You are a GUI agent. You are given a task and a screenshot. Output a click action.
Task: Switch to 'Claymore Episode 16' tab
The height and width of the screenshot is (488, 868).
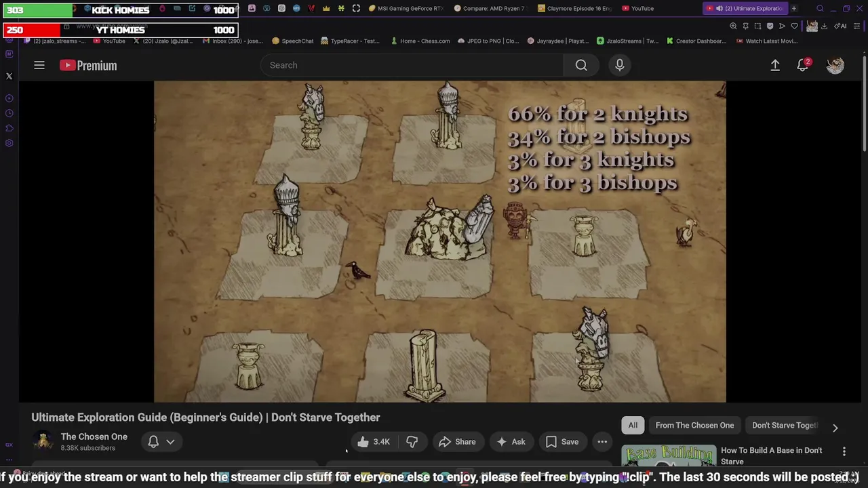[574, 8]
